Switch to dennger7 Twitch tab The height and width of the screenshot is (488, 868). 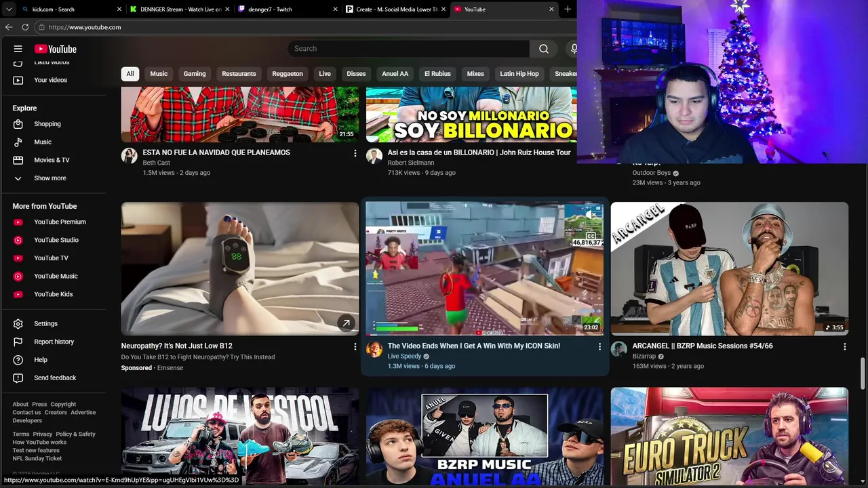(x=288, y=9)
